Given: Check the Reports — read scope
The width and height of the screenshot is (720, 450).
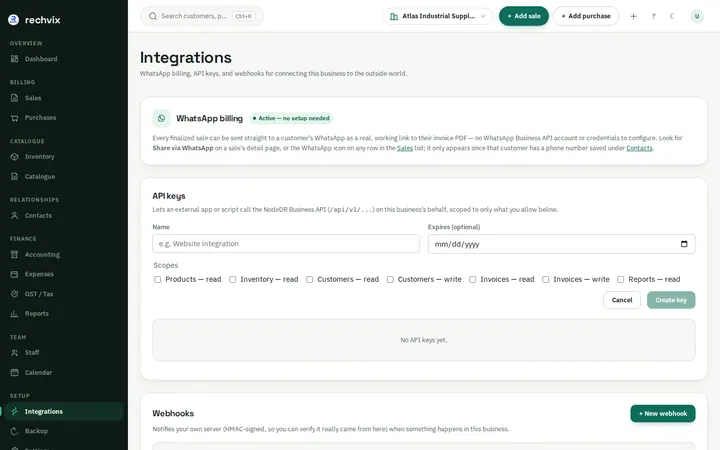Looking at the screenshot, I should pyautogui.click(x=620, y=279).
